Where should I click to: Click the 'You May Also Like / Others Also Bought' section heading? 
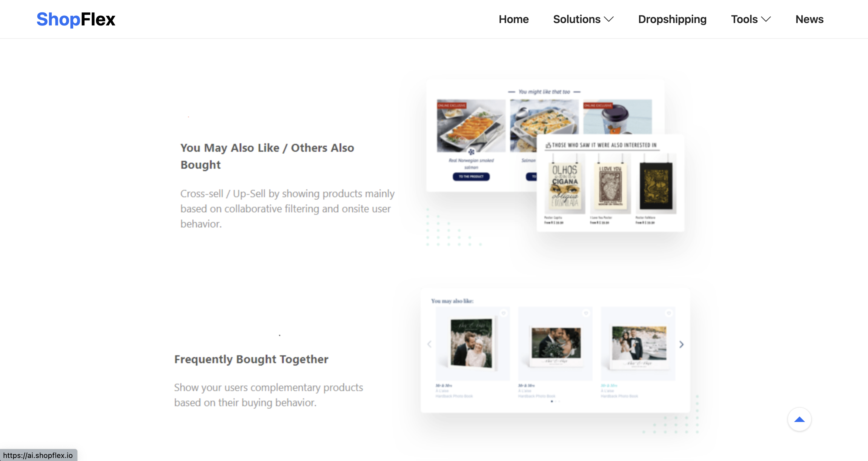point(267,156)
